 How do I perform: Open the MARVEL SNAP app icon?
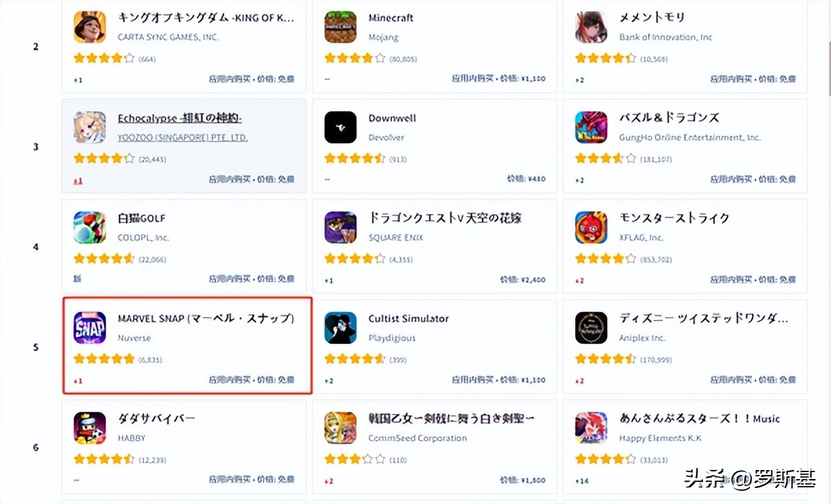coord(90,327)
